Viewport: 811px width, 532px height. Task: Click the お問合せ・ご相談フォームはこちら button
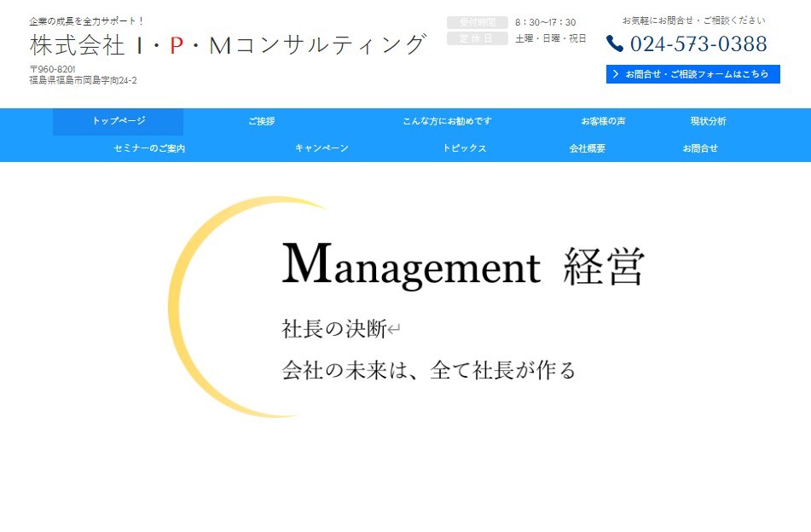coord(692,74)
